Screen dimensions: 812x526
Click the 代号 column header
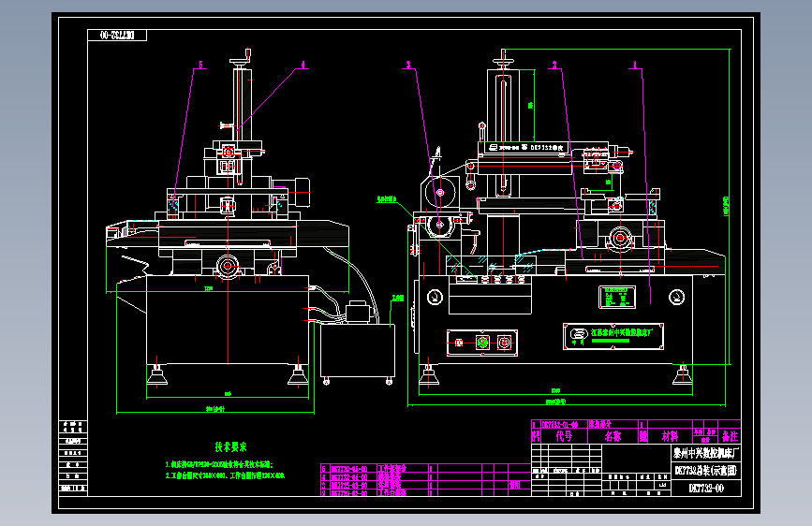click(564, 436)
